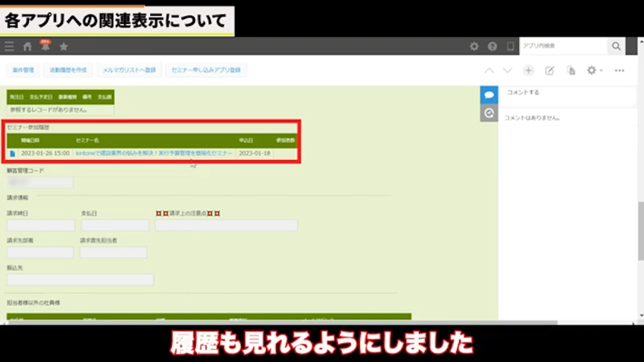
Task: Click the search magnifier button
Action: tap(616, 47)
